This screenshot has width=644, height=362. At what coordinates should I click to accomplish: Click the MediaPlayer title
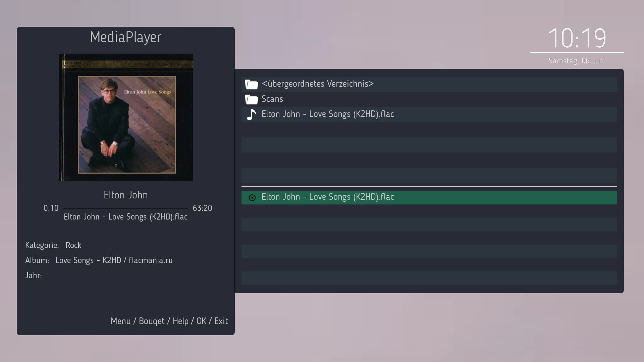(x=126, y=37)
